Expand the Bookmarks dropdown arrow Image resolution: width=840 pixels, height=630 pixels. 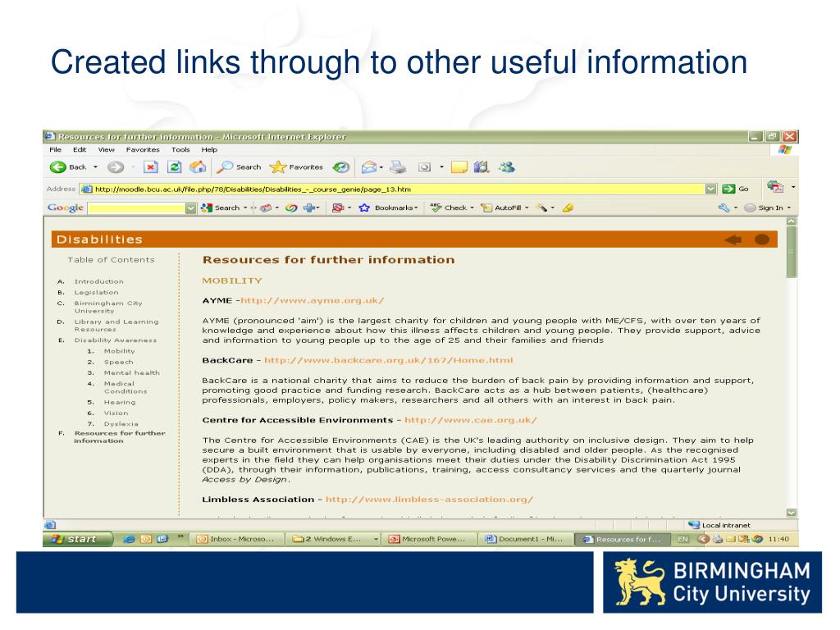416,208
